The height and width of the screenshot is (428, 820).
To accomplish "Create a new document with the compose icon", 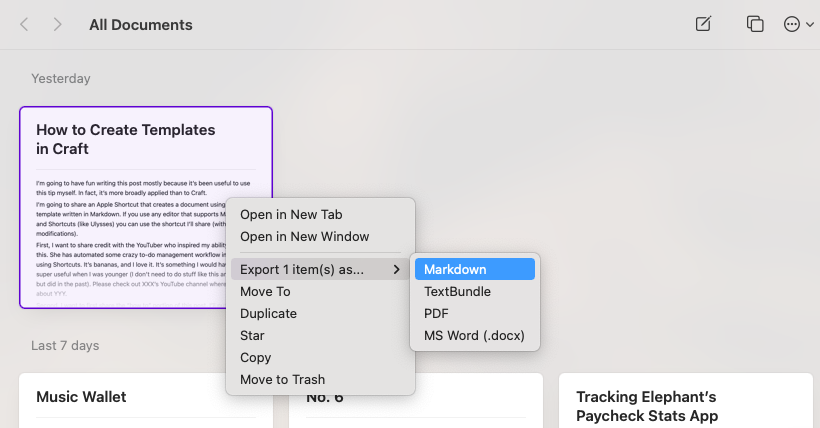I will coord(703,24).
